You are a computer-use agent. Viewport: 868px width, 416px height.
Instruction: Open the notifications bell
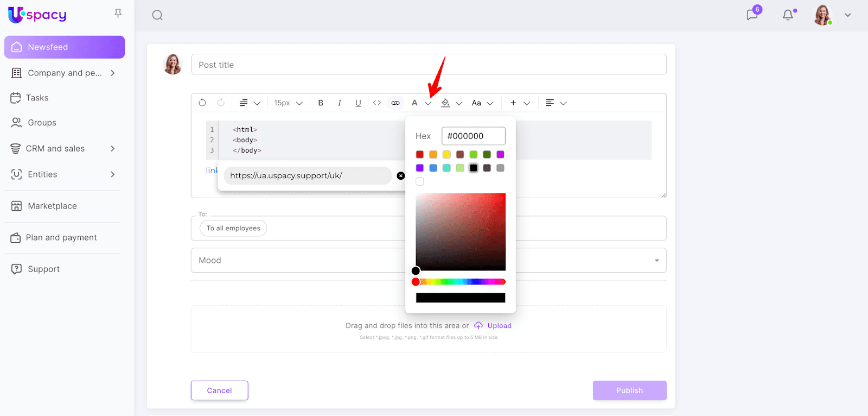point(788,15)
